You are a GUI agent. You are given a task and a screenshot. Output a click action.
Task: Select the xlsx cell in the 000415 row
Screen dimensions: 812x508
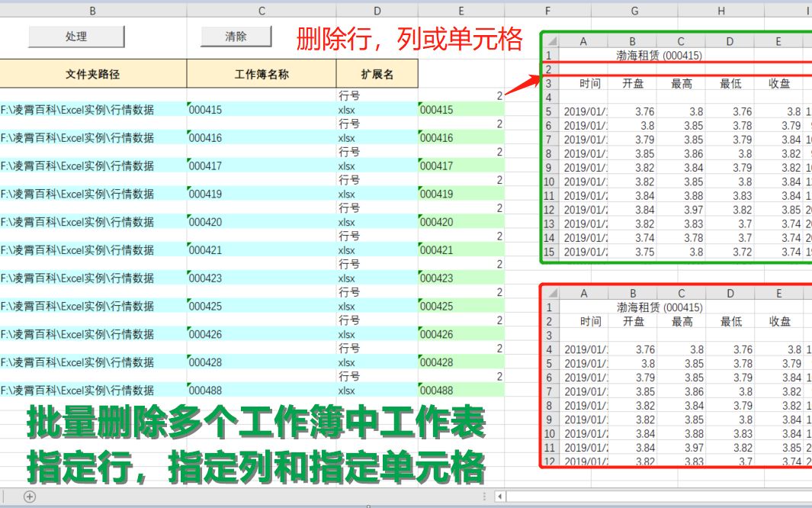tap(377, 109)
